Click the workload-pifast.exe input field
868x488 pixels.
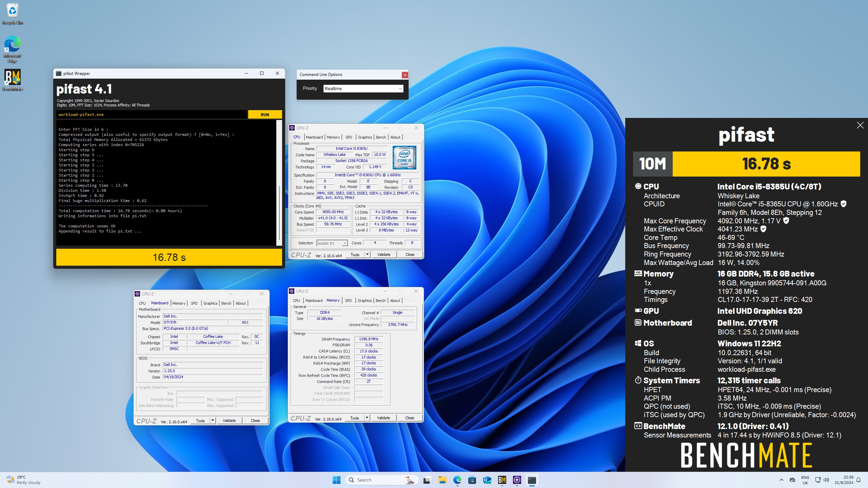152,115
